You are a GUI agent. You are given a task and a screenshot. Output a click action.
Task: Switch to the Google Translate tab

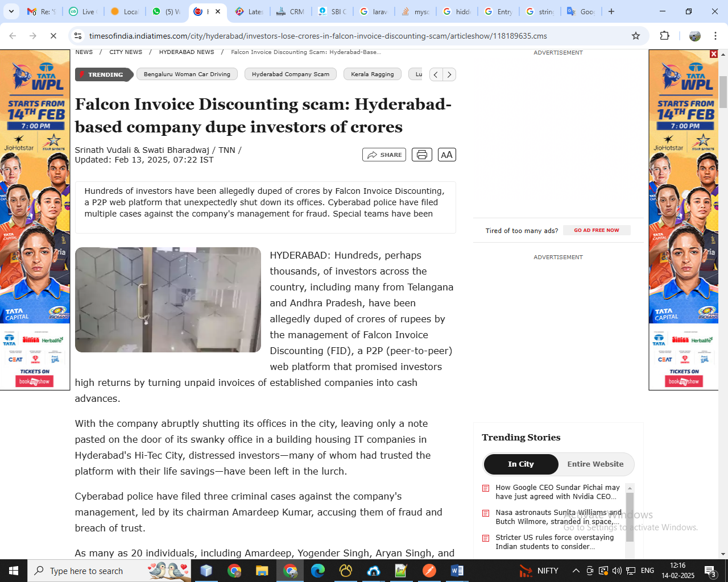coord(581,11)
